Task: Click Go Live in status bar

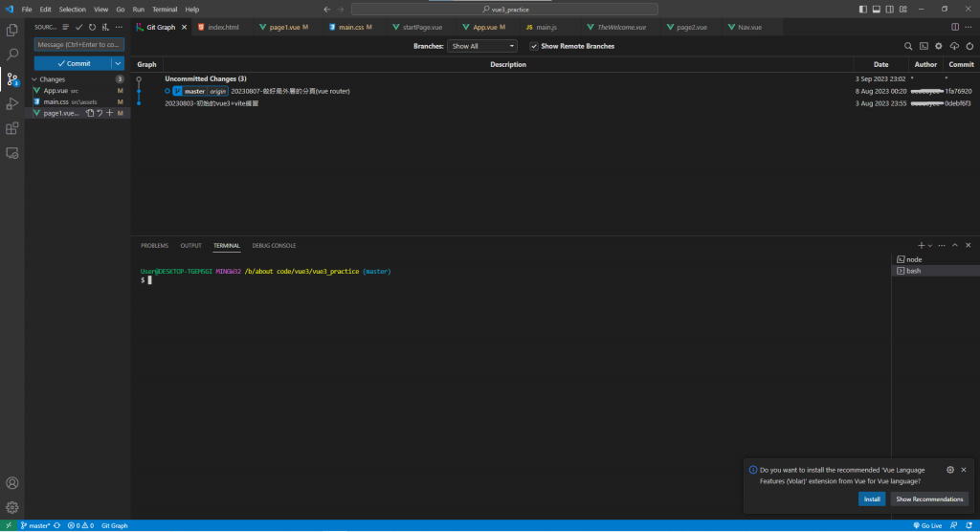Action: tap(927, 525)
